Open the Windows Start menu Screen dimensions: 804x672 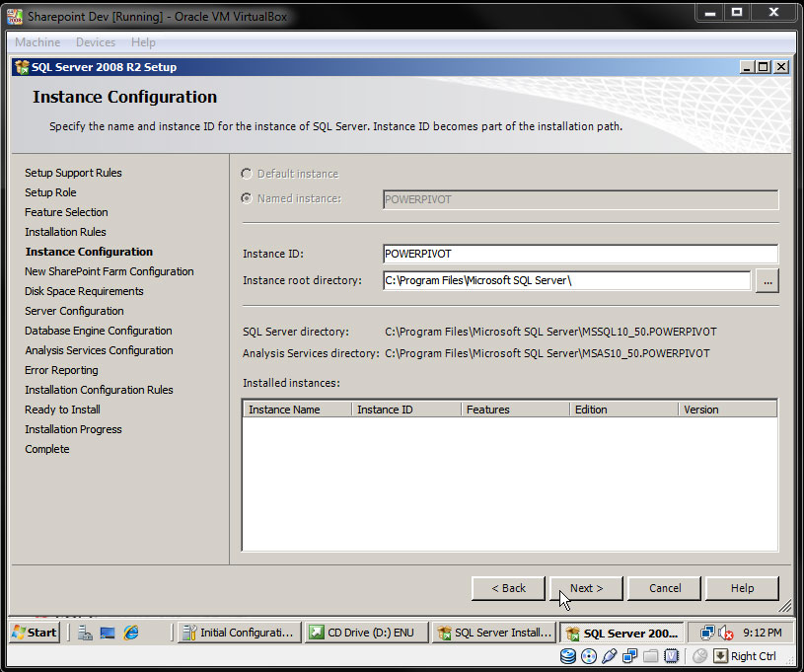pyautogui.click(x=35, y=633)
